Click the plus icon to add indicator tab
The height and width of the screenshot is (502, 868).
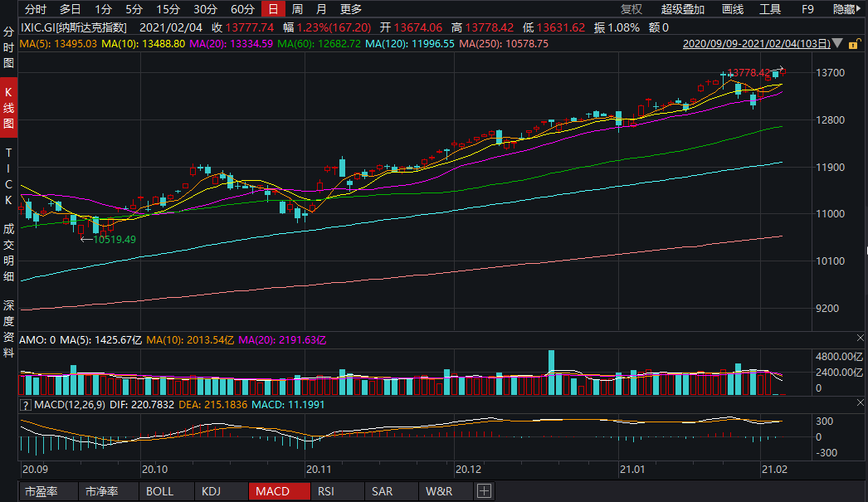pos(485,491)
